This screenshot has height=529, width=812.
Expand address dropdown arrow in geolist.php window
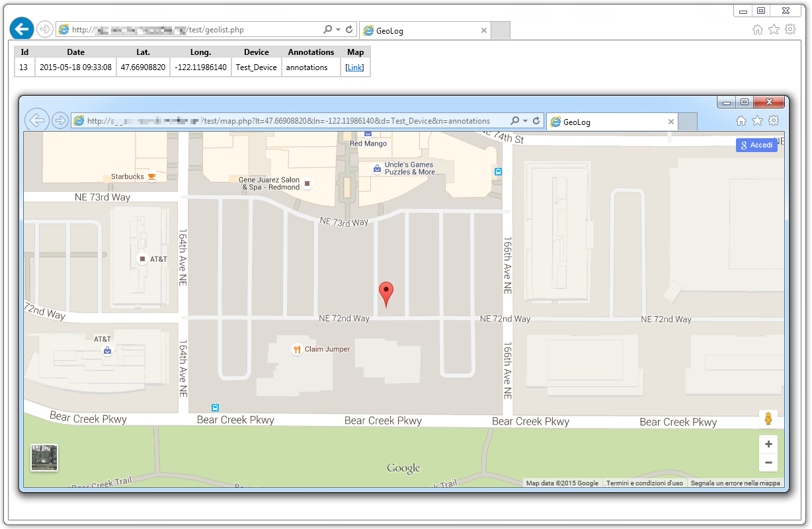click(x=339, y=30)
